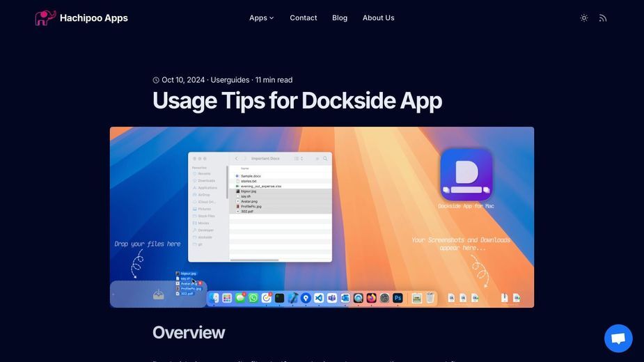Open the RSS feed icon
This screenshot has height=362, width=644.
tap(602, 18)
